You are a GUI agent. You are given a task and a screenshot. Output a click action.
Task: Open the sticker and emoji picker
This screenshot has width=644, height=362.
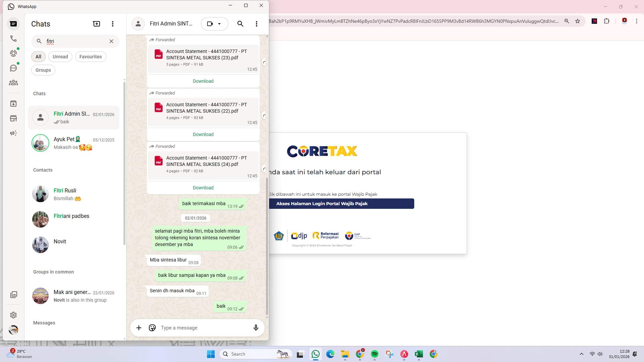[152, 327]
